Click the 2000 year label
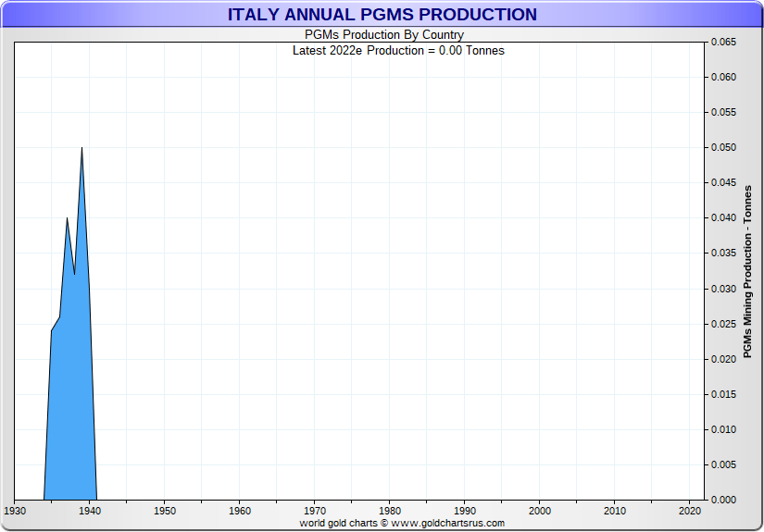The height and width of the screenshot is (532, 764). pos(540,511)
